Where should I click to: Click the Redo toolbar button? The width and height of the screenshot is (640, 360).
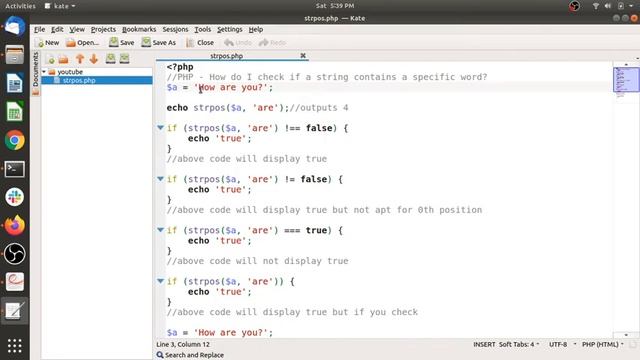pyautogui.click(x=272, y=42)
